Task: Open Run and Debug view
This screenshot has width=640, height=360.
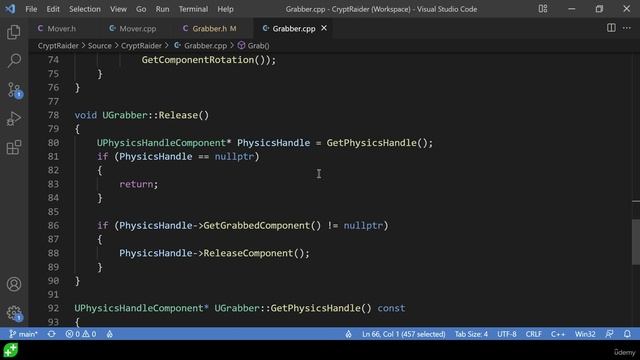Action: tap(14, 119)
